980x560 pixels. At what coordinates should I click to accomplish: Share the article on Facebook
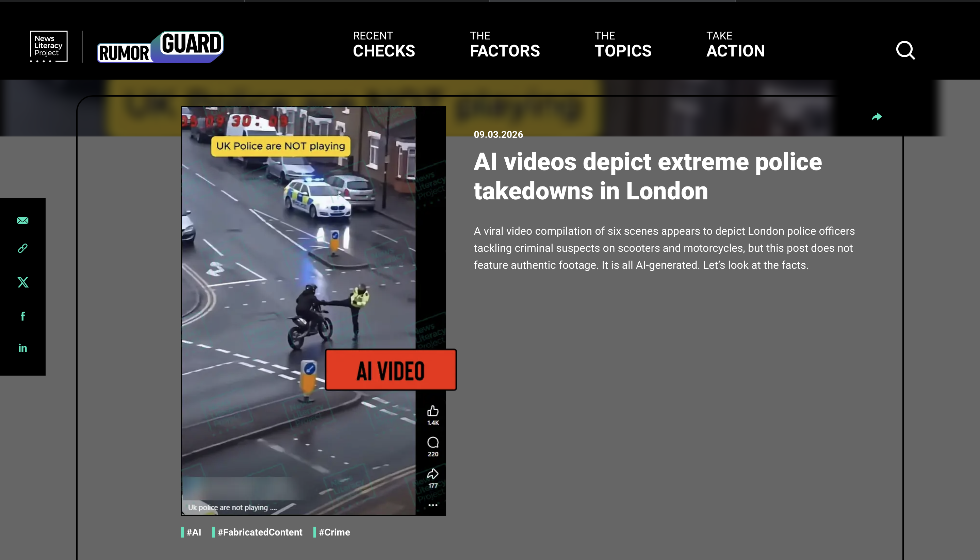pyautogui.click(x=23, y=316)
